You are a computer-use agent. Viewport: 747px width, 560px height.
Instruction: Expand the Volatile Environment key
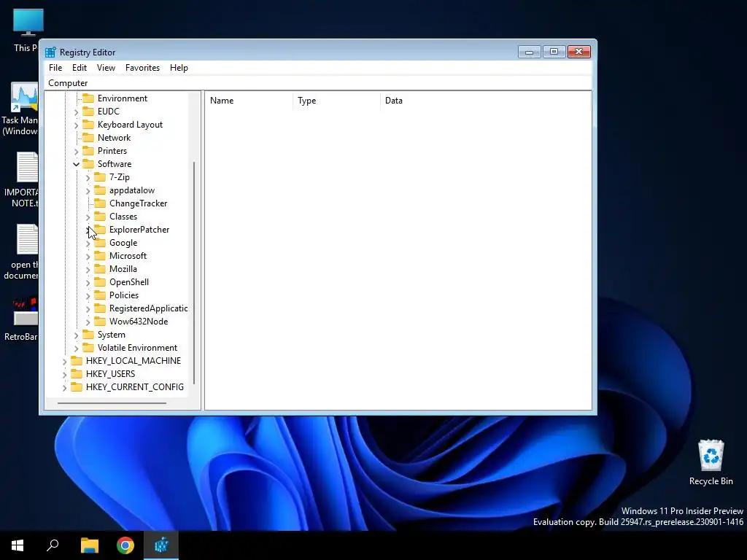(x=76, y=349)
